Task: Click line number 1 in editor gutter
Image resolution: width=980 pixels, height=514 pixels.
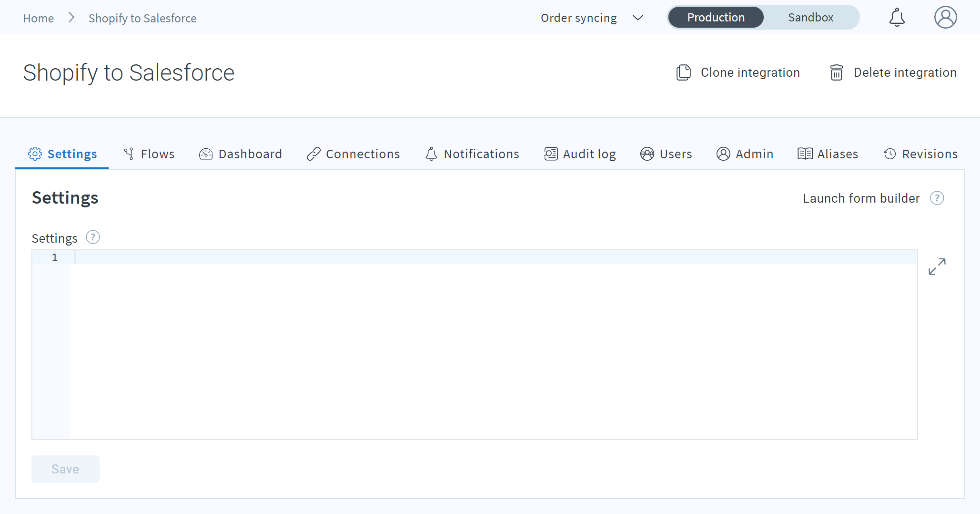Action: 55,257
